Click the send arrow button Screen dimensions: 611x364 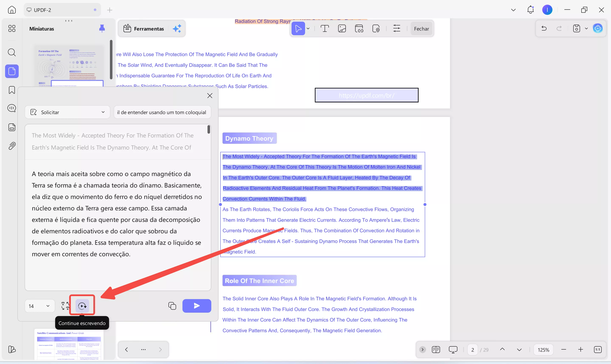(x=196, y=306)
